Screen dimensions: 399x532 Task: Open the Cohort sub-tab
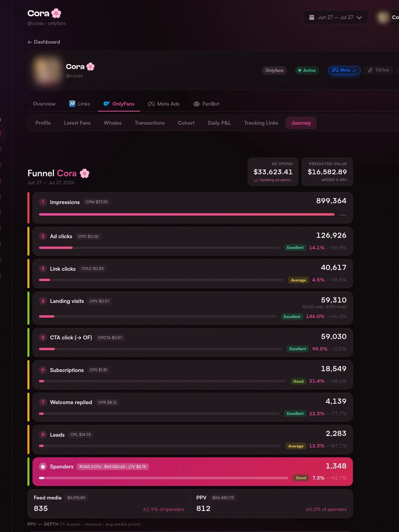click(x=186, y=123)
